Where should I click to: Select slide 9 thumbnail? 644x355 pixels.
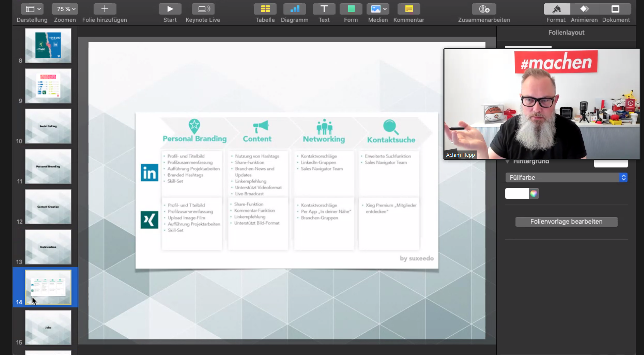coord(48,86)
